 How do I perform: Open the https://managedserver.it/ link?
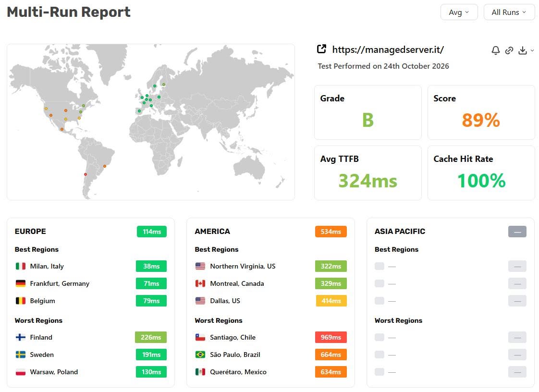click(388, 49)
